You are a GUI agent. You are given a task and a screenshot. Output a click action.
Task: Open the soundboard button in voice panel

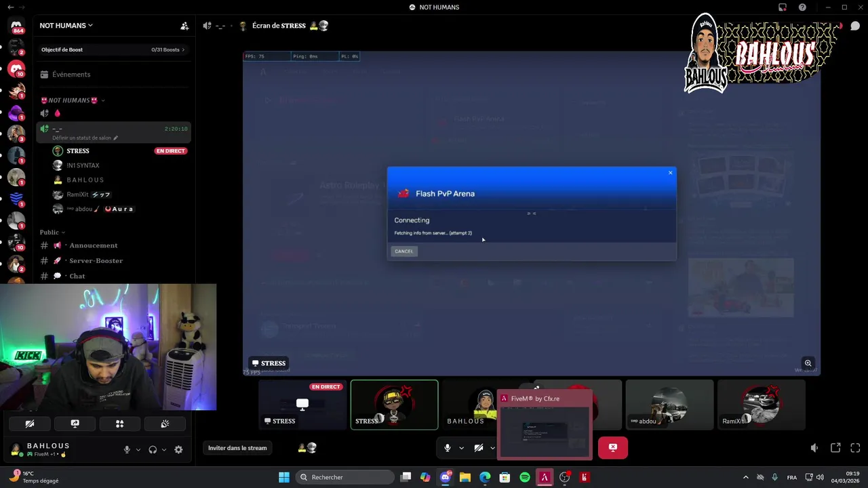[x=165, y=424]
